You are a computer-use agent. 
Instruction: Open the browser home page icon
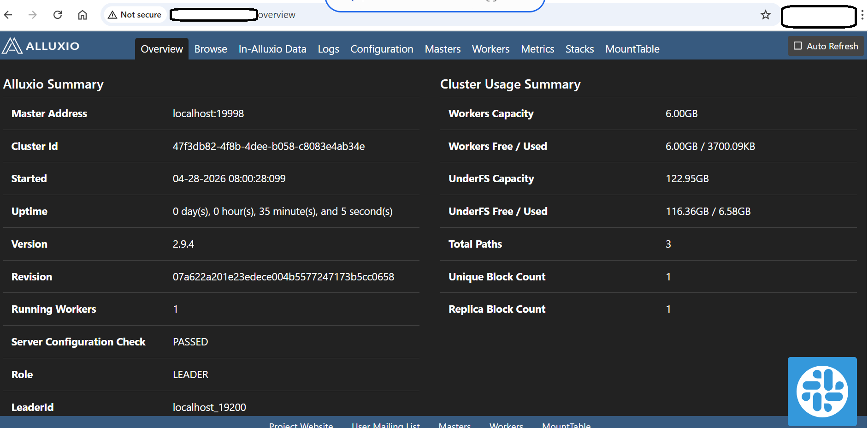coord(83,15)
